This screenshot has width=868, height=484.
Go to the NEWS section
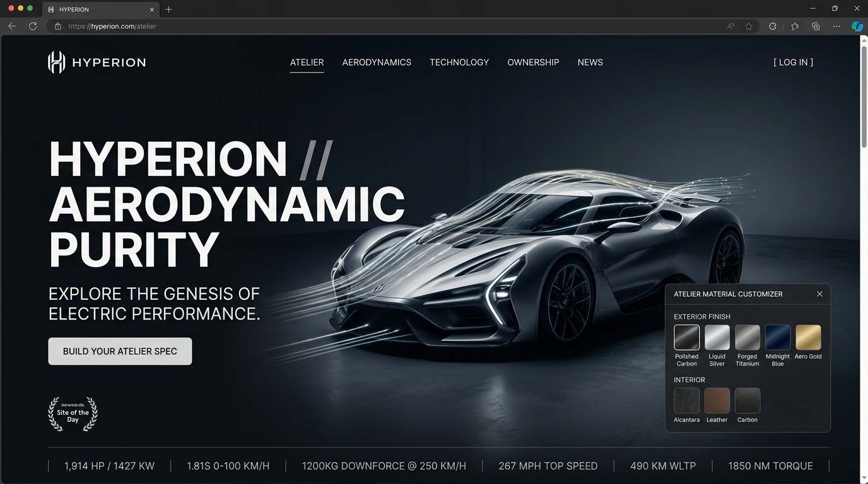pyautogui.click(x=590, y=62)
